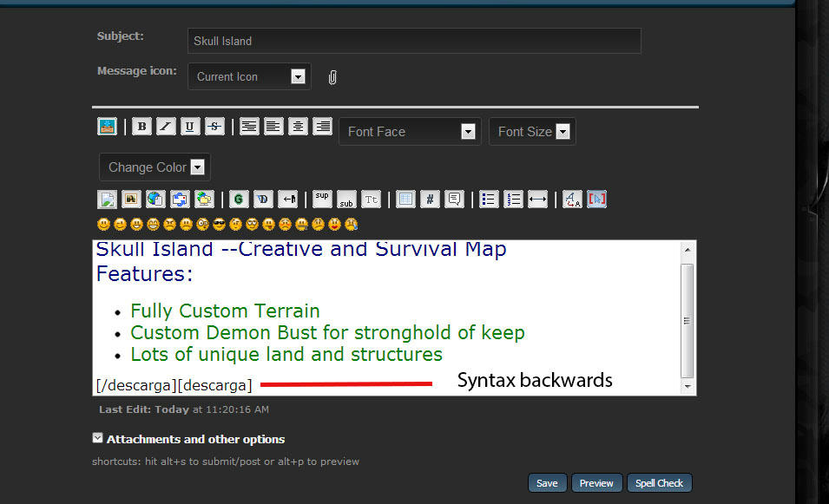Toggle italic formatting
Image resolution: width=829 pixels, height=504 pixels.
coord(166,127)
